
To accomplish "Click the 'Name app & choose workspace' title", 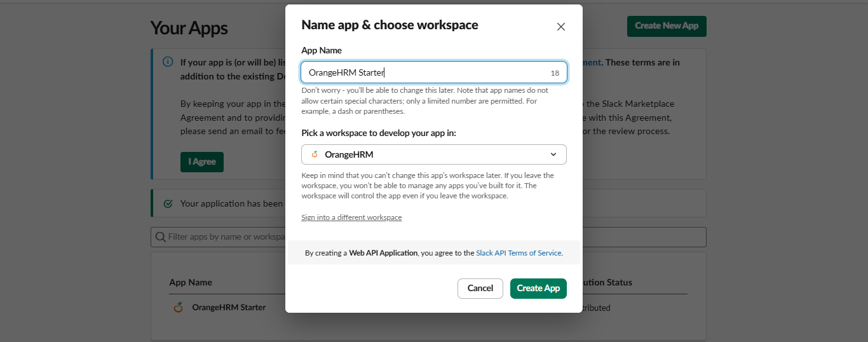I will (x=390, y=25).
